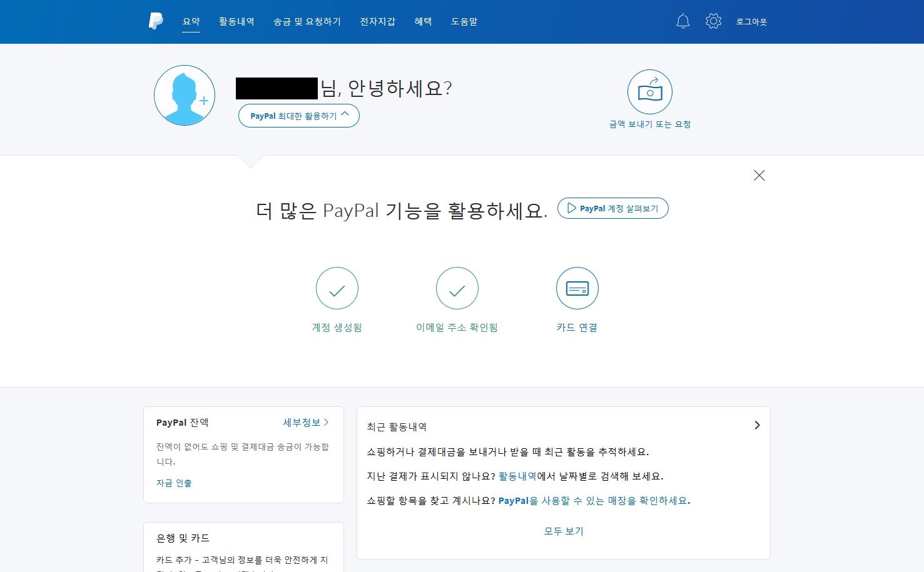The image size is (924, 572).
Task: Click the '은행 및 카드' heading
Action: (x=183, y=538)
